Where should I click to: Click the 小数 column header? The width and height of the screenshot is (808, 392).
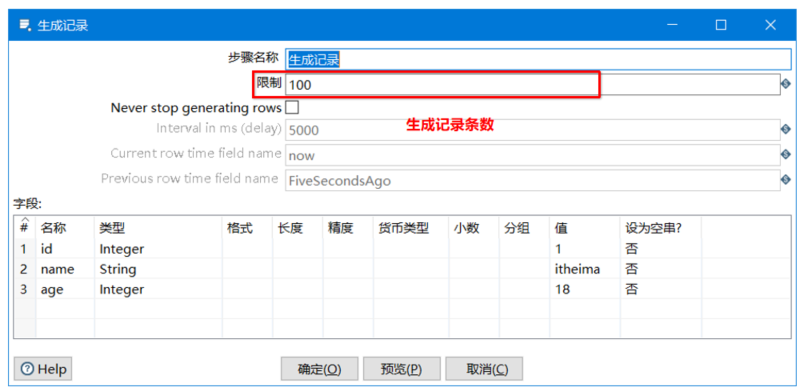pos(474,228)
